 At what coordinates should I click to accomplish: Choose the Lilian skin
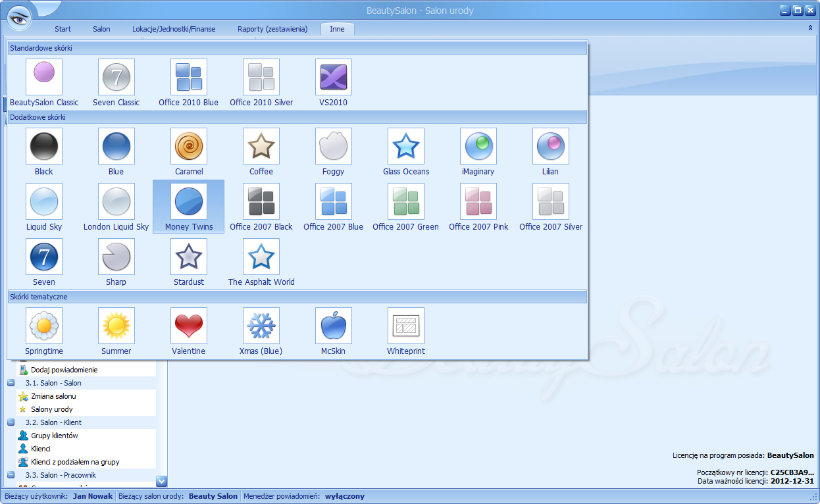[x=551, y=152]
